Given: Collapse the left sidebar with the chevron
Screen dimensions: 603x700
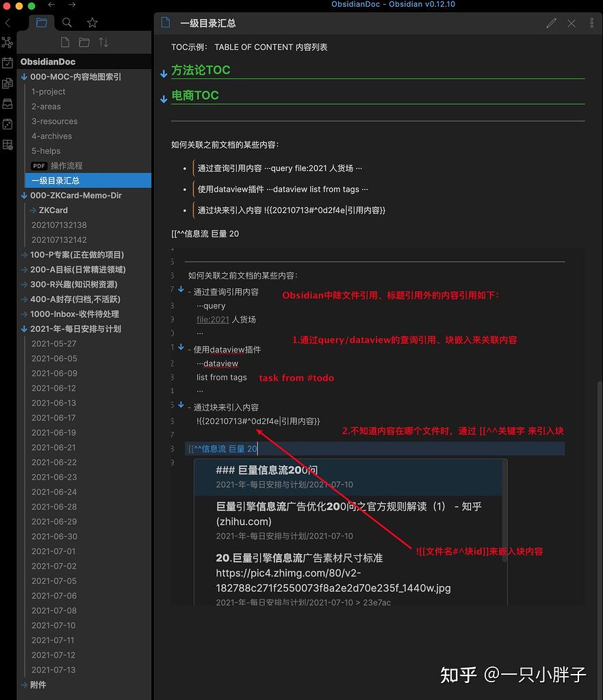Looking at the screenshot, I should (x=8, y=23).
